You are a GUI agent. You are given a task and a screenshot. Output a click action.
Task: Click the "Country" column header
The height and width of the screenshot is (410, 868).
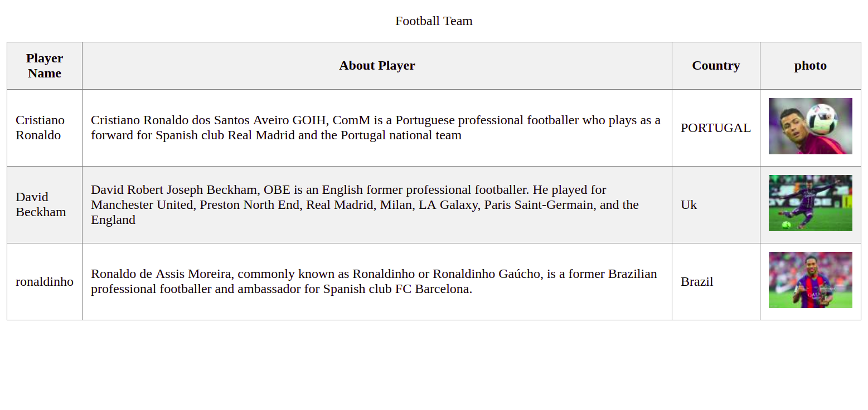716,66
